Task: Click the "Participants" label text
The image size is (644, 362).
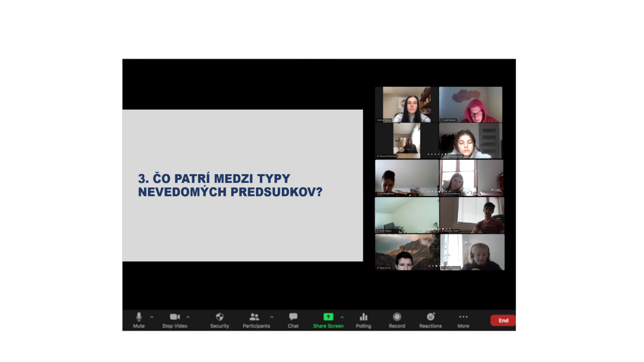Action: pos(256,326)
